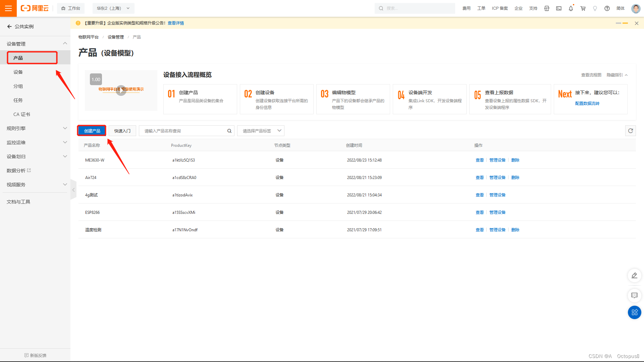Screen dimensions: 644x362
Task: View the 4g测试 product
Action: [480, 195]
